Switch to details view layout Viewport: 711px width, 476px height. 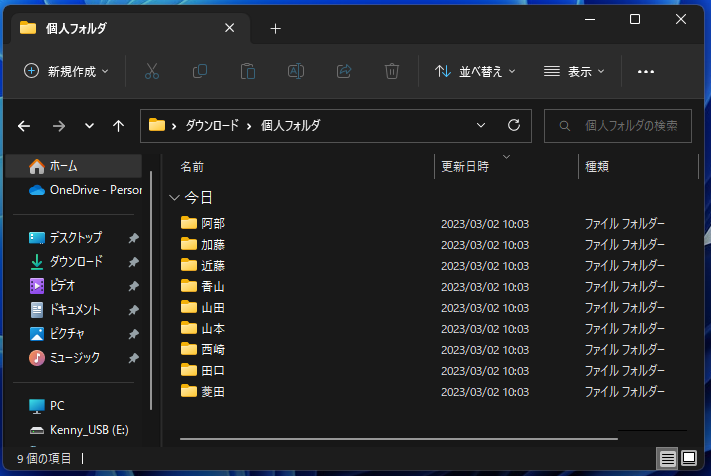tap(667, 458)
